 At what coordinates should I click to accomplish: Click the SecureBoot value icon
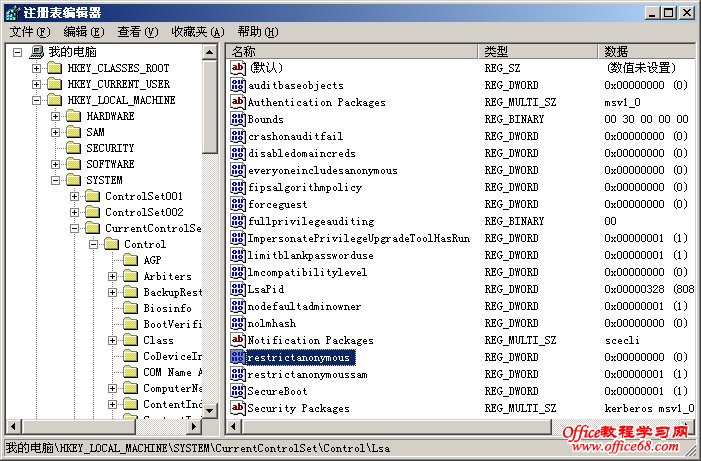(x=237, y=391)
